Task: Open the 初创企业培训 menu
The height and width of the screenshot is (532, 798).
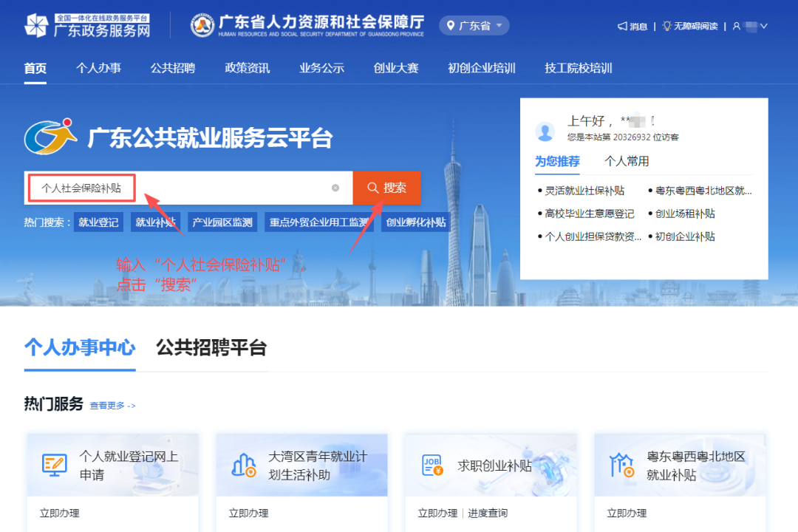Action: pyautogui.click(x=482, y=68)
